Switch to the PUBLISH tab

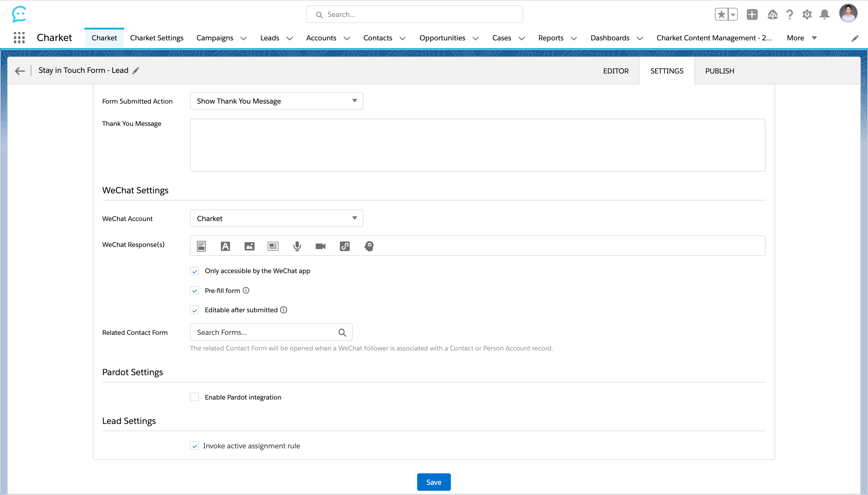[719, 71]
